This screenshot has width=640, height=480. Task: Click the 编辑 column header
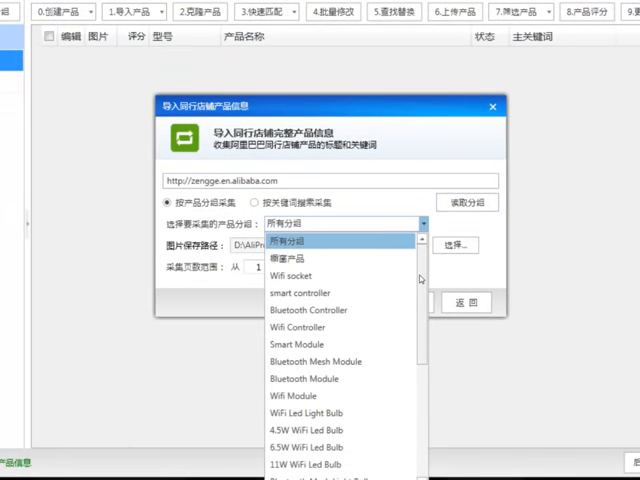(x=71, y=37)
